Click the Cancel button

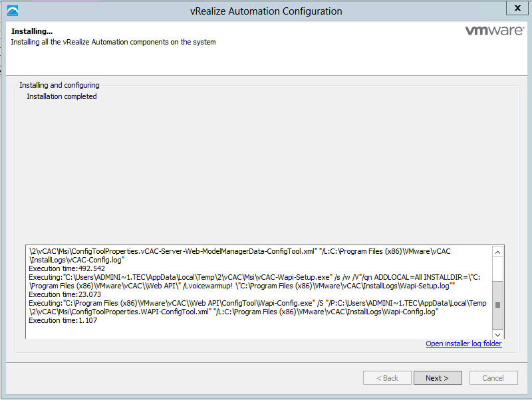493,378
